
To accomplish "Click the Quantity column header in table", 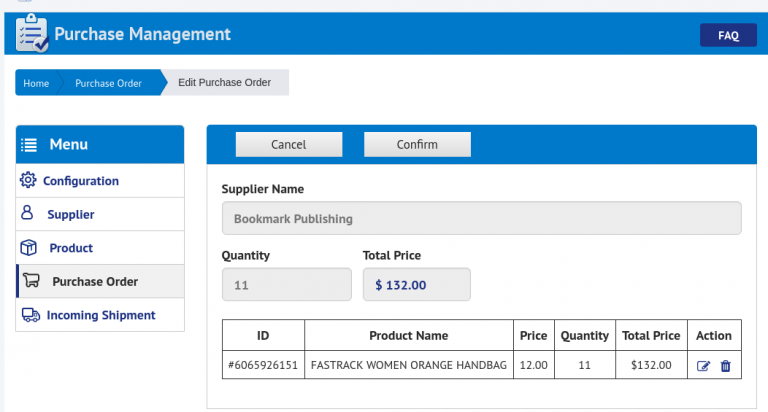I will (584, 336).
